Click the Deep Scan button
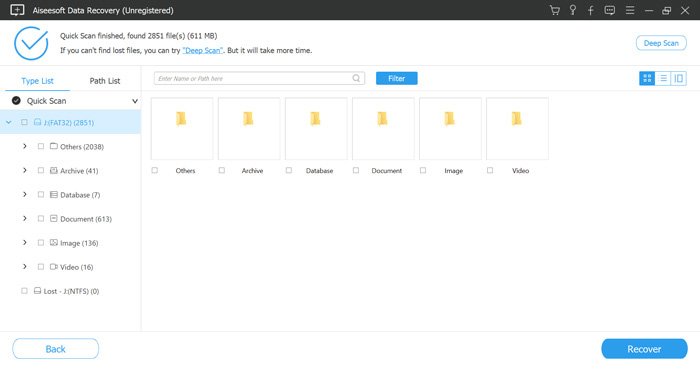700x372 pixels. 661,43
